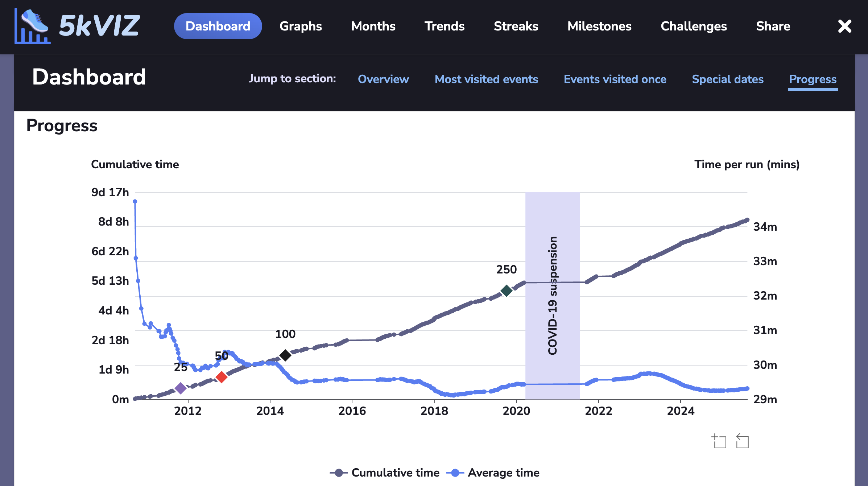Switch to the Milestones section
868x486 pixels.
[599, 26]
